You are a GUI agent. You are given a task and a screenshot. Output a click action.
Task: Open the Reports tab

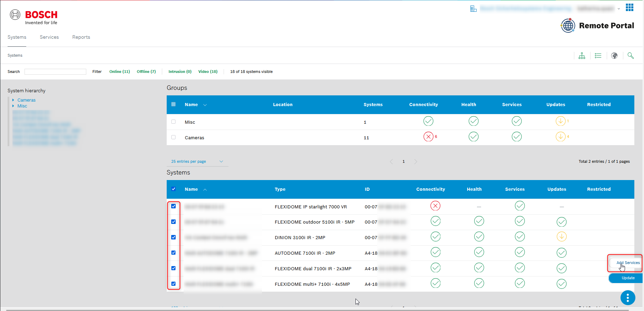coord(81,37)
